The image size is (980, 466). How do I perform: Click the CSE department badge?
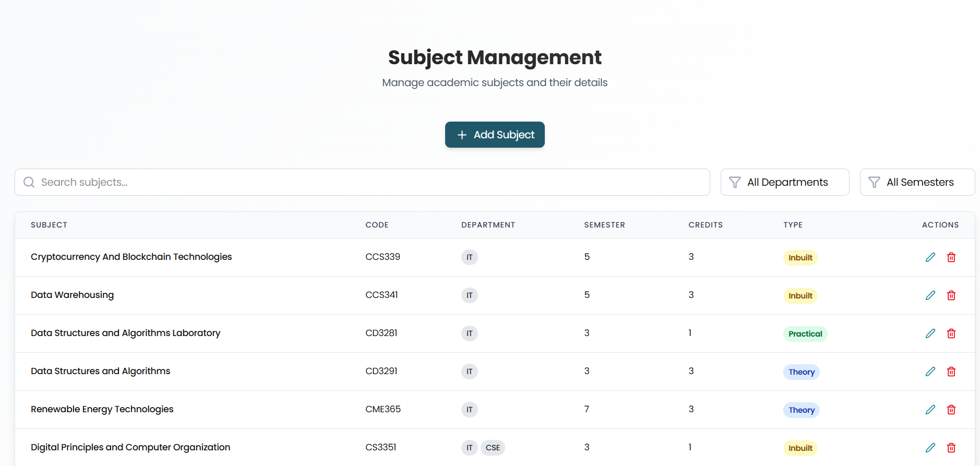[x=493, y=448]
